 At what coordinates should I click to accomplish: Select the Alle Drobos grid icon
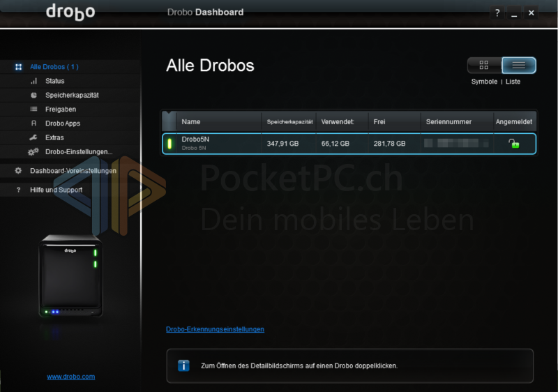(x=19, y=67)
